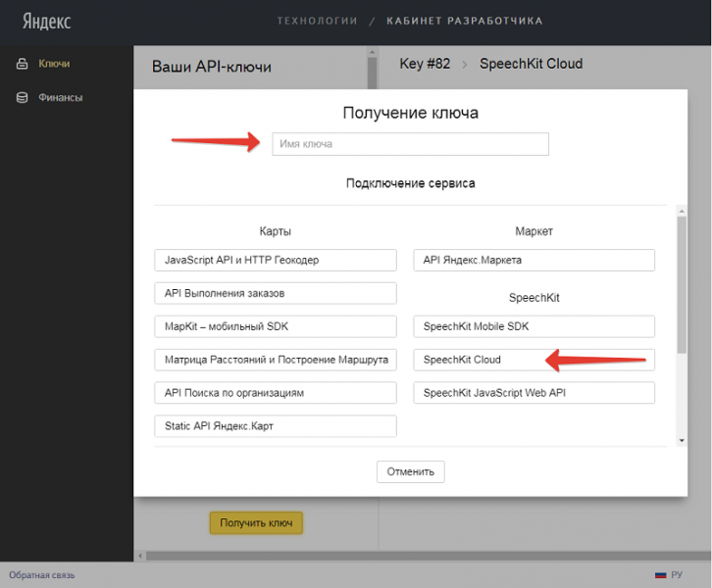Click the Карты category heading

tap(276, 231)
